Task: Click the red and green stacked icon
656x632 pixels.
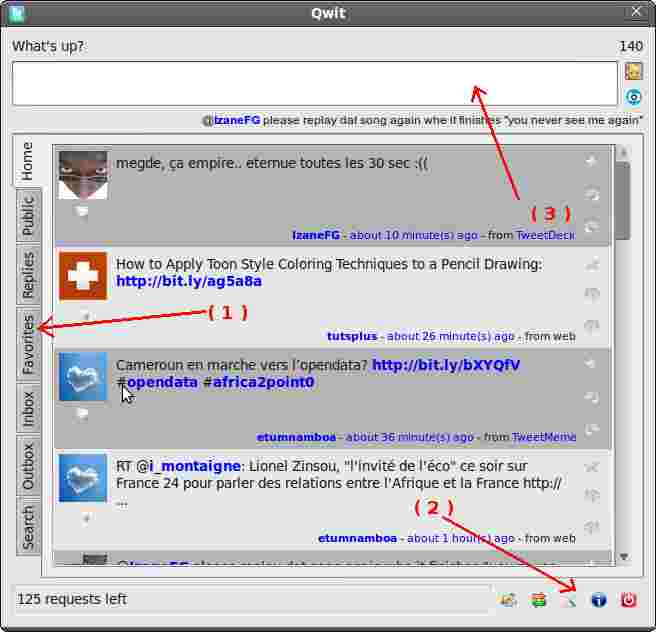Action: (x=539, y=600)
